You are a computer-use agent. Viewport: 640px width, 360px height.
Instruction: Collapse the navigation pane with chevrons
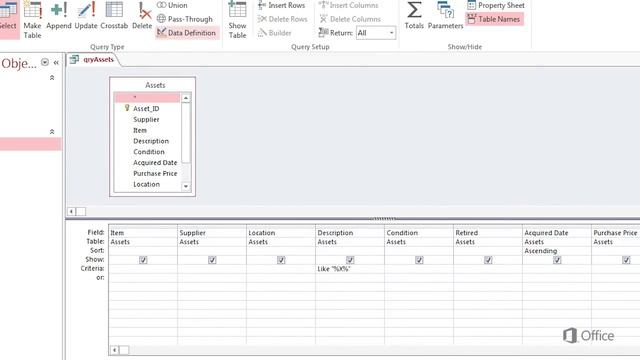(x=56, y=62)
